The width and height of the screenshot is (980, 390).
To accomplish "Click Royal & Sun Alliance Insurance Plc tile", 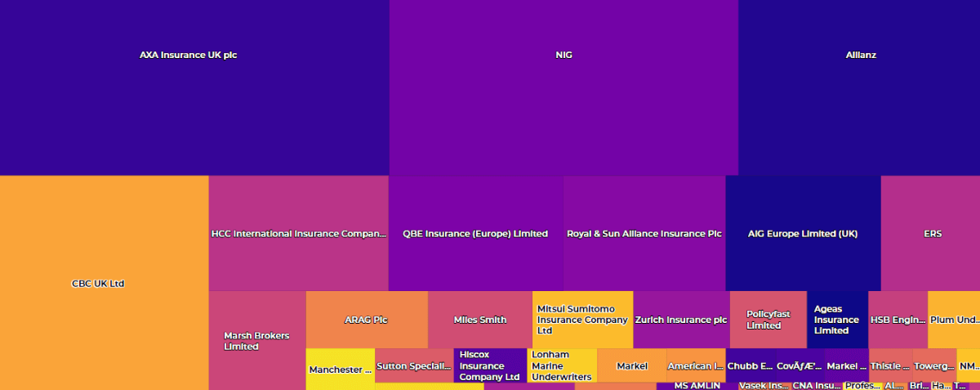I will point(644,233).
